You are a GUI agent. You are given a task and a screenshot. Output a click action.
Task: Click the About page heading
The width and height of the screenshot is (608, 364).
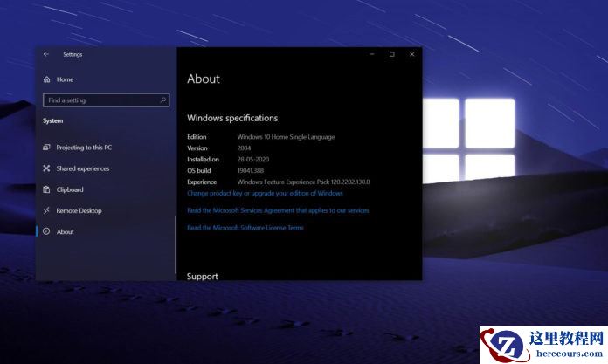204,79
